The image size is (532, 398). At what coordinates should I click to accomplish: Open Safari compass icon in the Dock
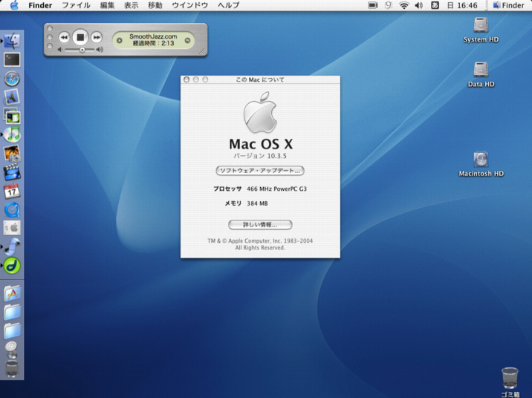[12, 79]
